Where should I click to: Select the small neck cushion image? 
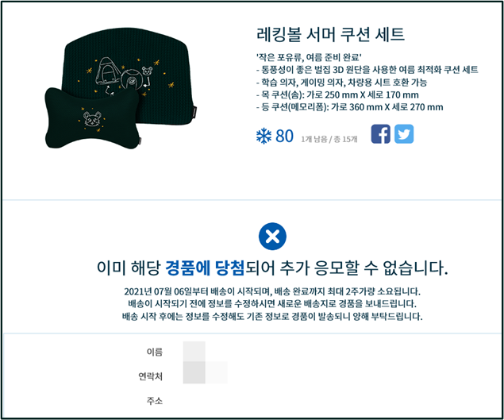(93, 119)
